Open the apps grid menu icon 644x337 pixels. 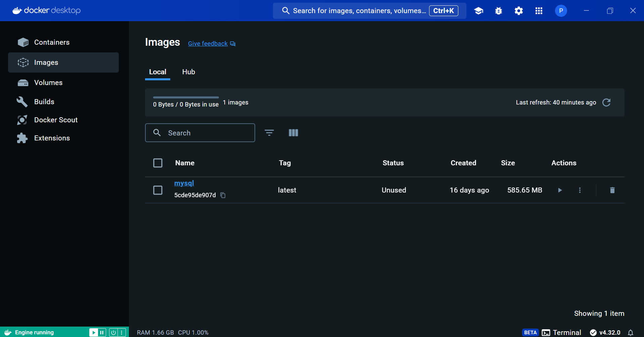tap(539, 11)
